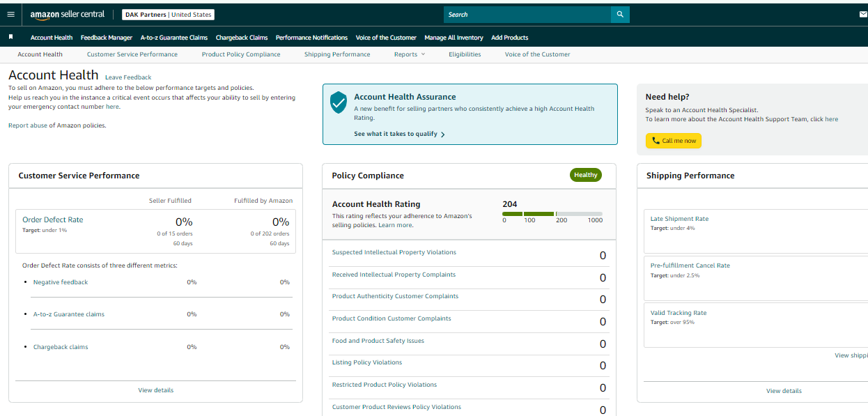Viewport: 868px width, 416px height.
Task: Open Negative feedback metric link
Action: (x=61, y=282)
